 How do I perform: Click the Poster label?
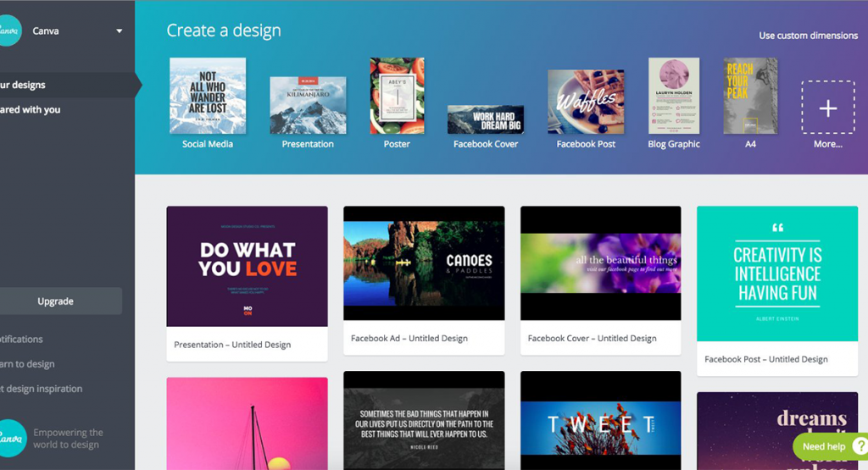397,144
